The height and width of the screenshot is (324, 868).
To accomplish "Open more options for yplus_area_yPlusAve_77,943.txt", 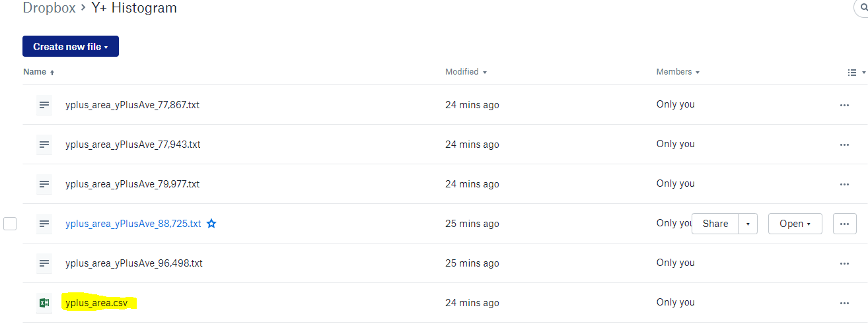I will coord(844,145).
